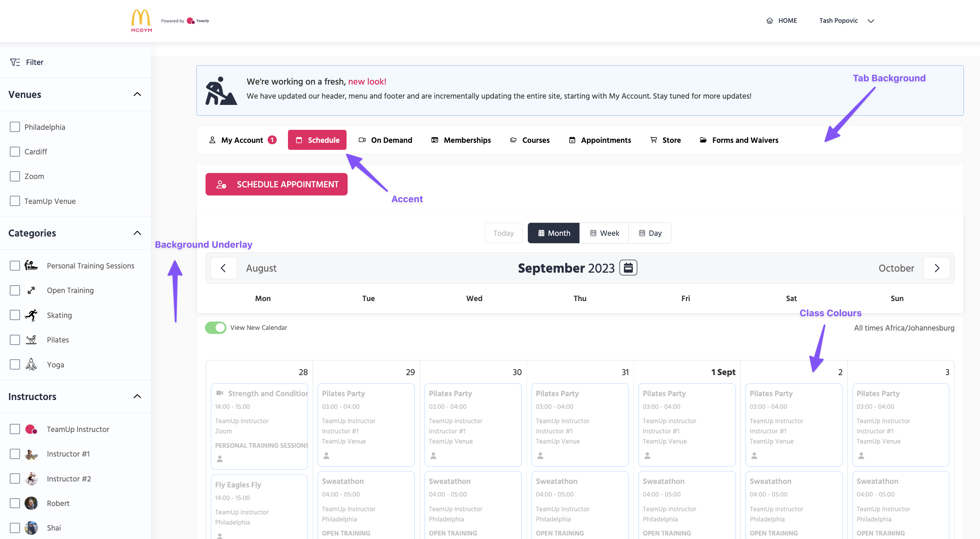Click the construction worker icon in the banner
Image resolution: width=980 pixels, height=539 pixels.
(x=221, y=91)
